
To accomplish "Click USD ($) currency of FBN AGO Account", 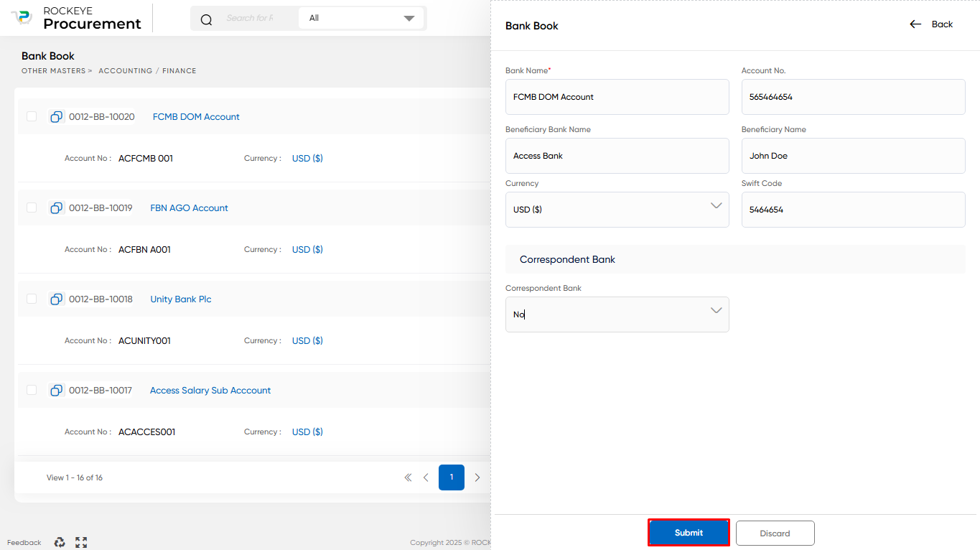I will pyautogui.click(x=307, y=250).
